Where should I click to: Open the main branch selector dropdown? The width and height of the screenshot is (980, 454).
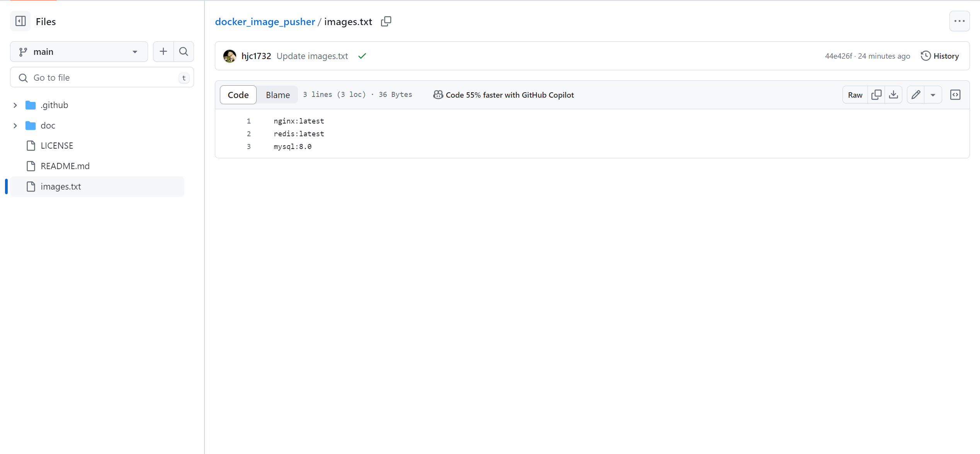(x=79, y=51)
